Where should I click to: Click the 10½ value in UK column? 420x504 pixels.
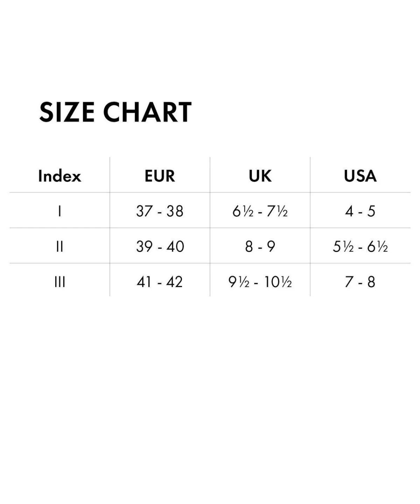(278, 282)
